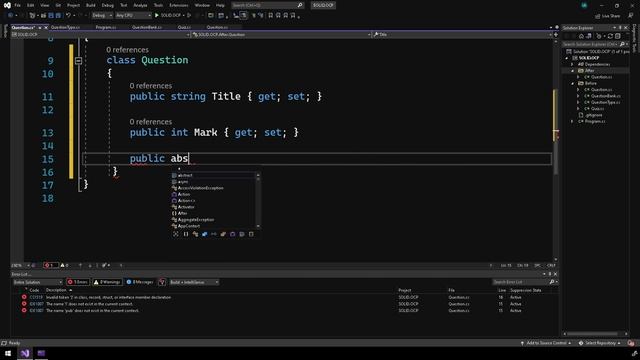Sort the Error List by Description column
The height and width of the screenshot is (360, 640).
[56, 290]
